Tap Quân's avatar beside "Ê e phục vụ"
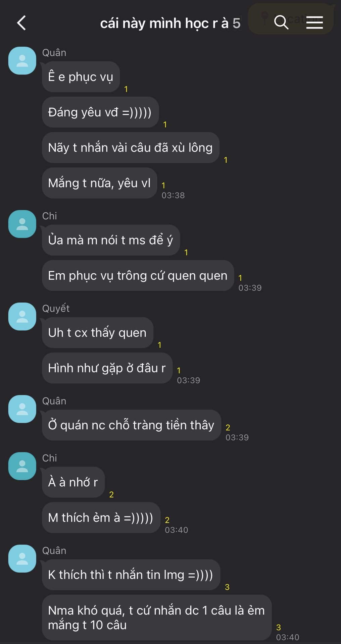This screenshot has width=341, height=644. [22, 61]
